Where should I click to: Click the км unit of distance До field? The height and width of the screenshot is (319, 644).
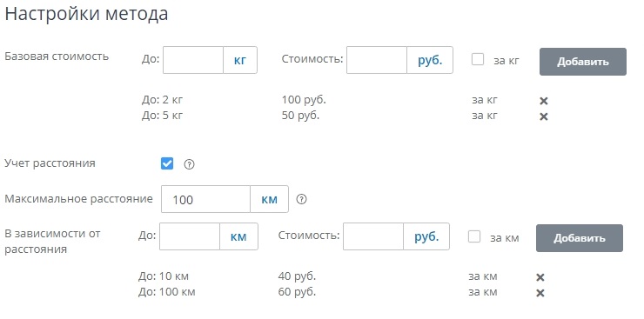[238, 236]
